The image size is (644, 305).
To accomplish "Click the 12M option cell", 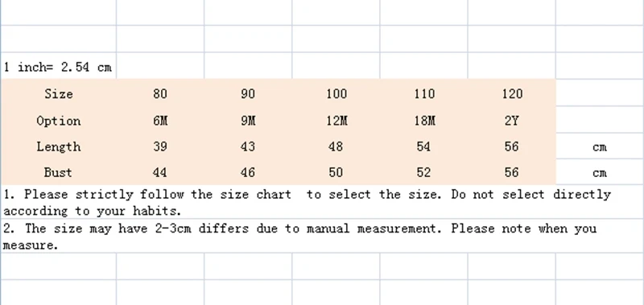I will pyautogui.click(x=336, y=121).
